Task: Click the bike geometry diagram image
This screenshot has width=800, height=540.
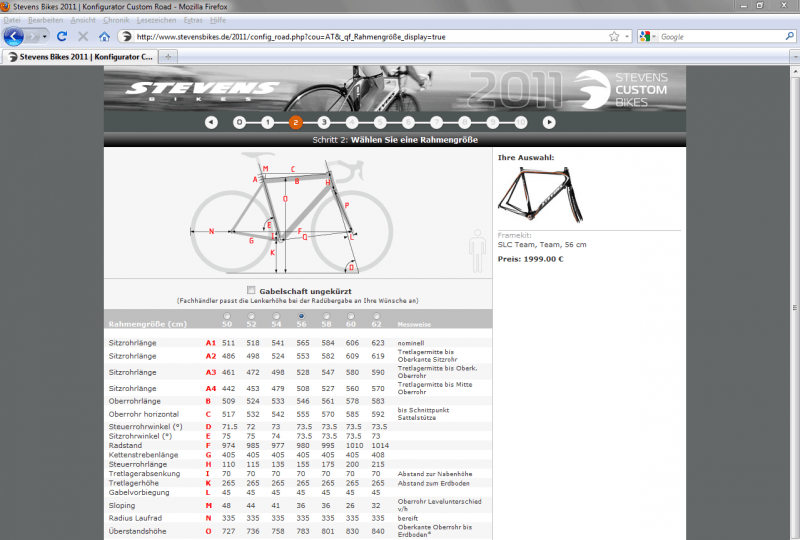Action: [x=292, y=213]
